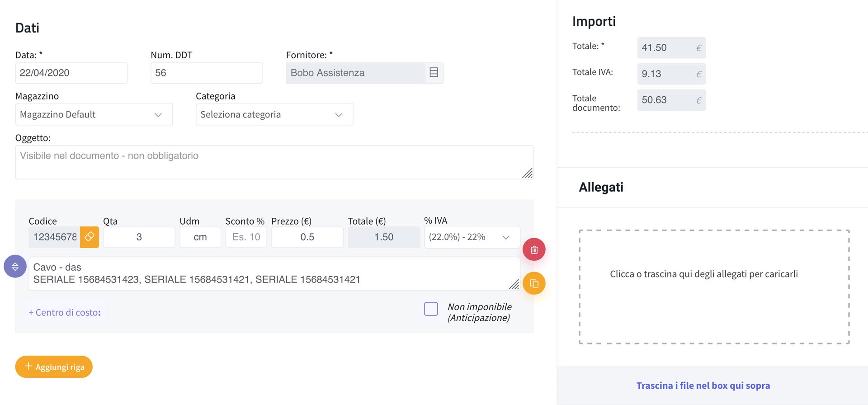Click the resize grip of the row description box
Image resolution: width=868 pixels, height=405 pixels.
(514, 284)
